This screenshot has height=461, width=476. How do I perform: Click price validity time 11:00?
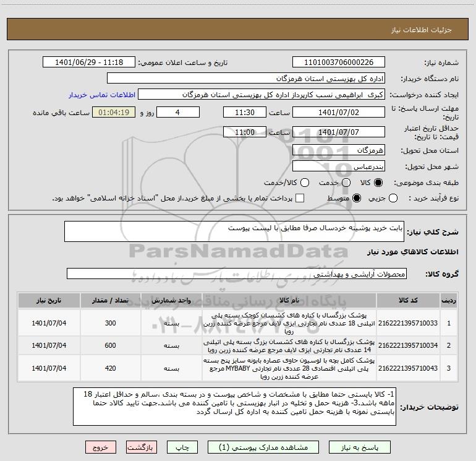[245, 132]
